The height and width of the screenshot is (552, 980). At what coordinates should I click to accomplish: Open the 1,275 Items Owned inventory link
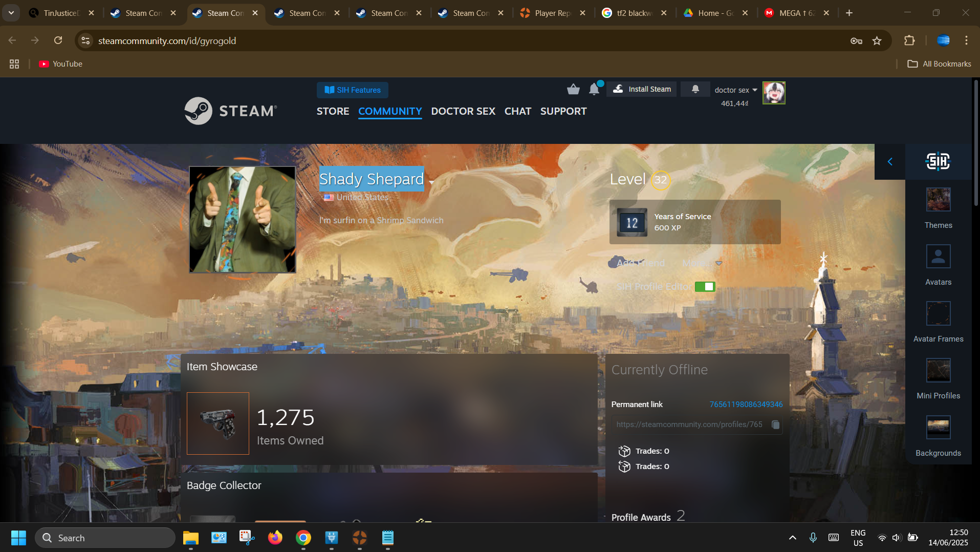[290, 426]
